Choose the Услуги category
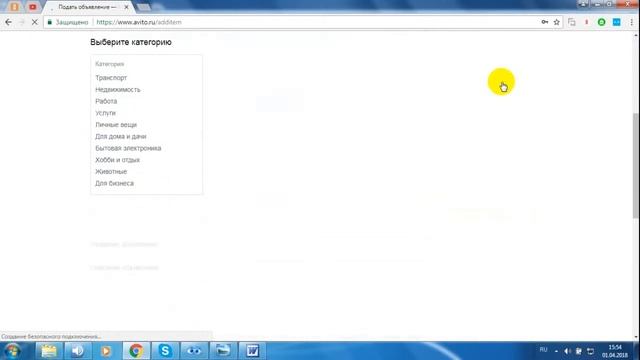Image resolution: width=640 pixels, height=360 pixels. pyautogui.click(x=105, y=113)
